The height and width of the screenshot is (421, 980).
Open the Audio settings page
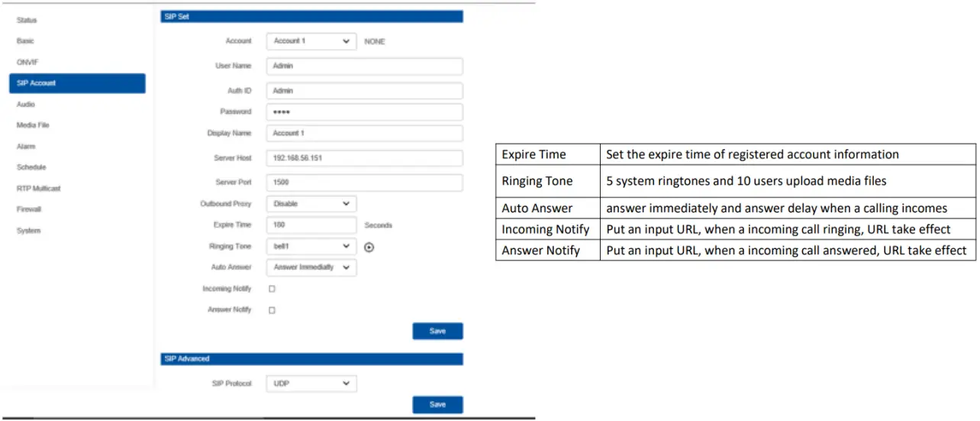(26, 104)
